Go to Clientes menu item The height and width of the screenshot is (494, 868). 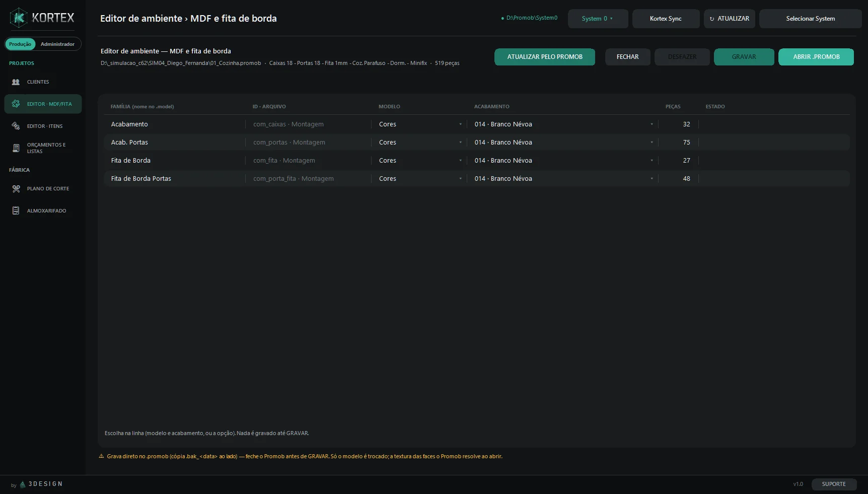pos(43,82)
